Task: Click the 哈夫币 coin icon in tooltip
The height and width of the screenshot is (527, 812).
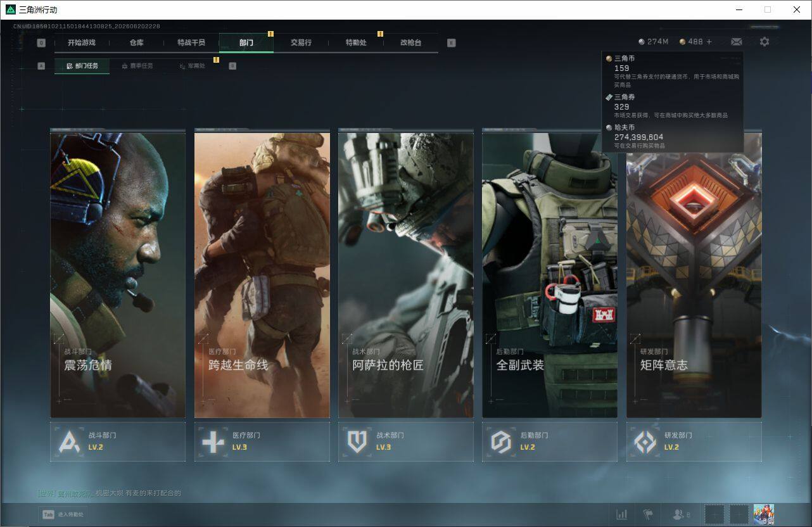Action: pos(609,127)
